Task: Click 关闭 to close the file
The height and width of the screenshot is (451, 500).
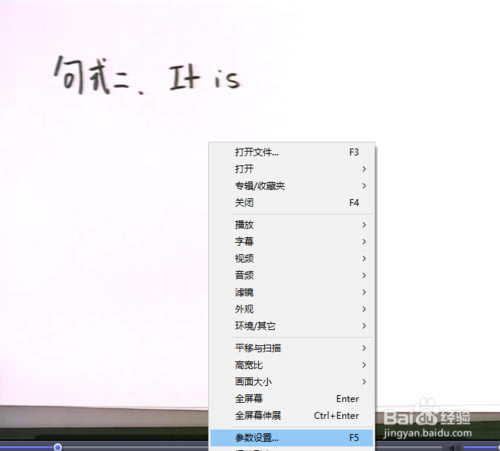Action: (x=292, y=203)
